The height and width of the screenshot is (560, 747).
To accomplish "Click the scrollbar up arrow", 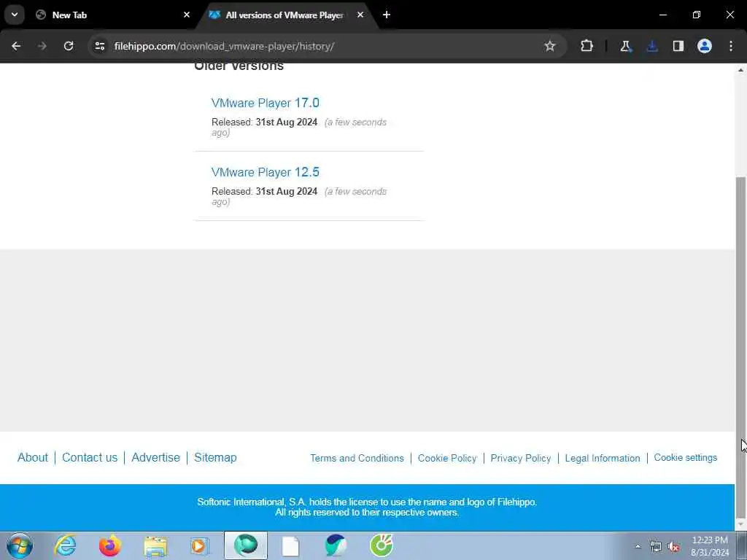I will click(x=741, y=70).
